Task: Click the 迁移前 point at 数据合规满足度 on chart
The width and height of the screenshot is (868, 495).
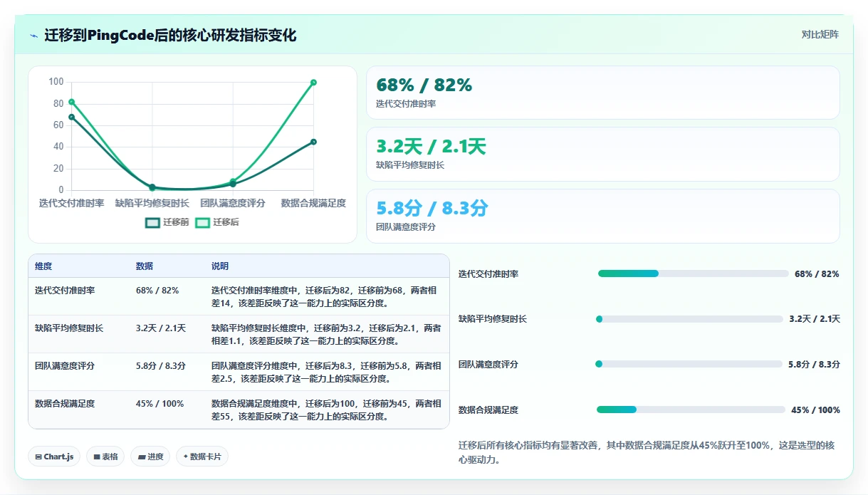Action: click(x=313, y=142)
